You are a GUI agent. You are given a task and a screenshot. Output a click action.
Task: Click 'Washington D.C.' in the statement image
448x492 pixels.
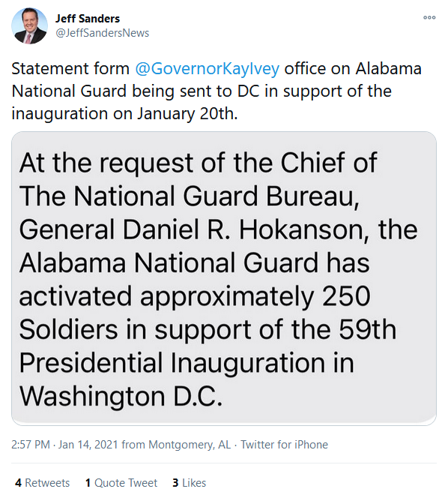[x=121, y=396]
